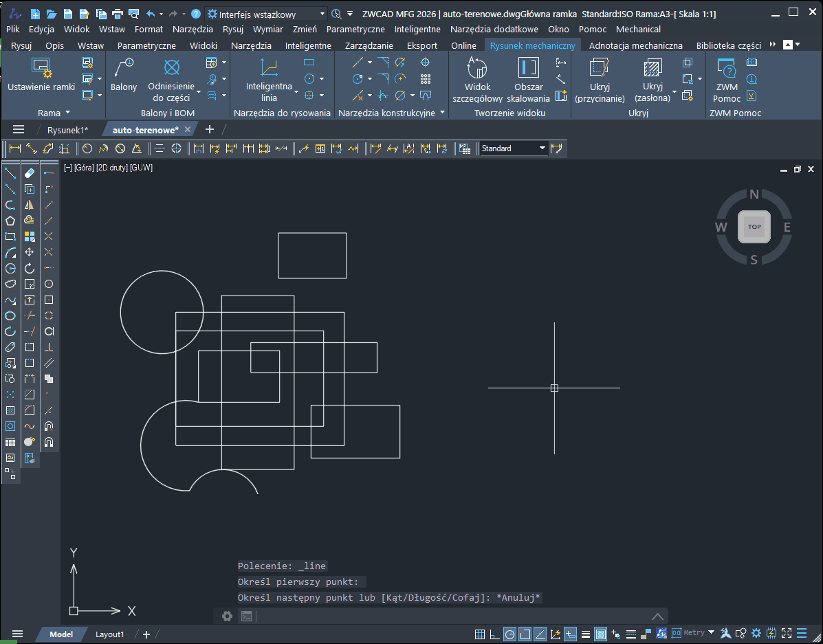Viewport: 823px width, 644px height.
Task: Open Widok szczegółowy detail view tool
Action: click(x=477, y=76)
